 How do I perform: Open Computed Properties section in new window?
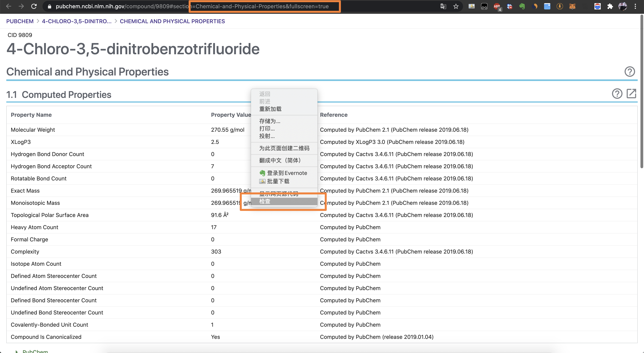pyautogui.click(x=632, y=94)
